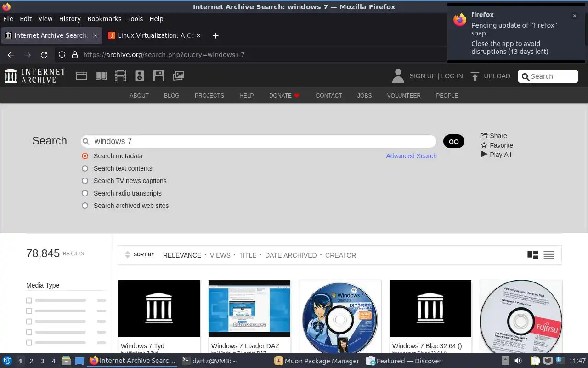The height and width of the screenshot is (368, 588).
Task: Switch to tile grid view
Action: tap(533, 255)
